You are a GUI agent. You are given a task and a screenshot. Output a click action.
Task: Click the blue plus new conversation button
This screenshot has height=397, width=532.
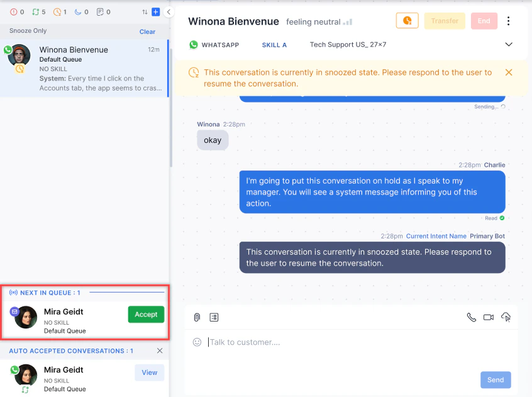point(156,12)
